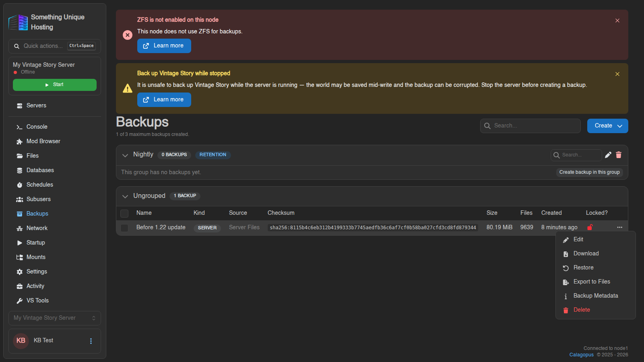Open Backup Metadata from the menu
The height and width of the screenshot is (362, 644).
pyautogui.click(x=595, y=296)
